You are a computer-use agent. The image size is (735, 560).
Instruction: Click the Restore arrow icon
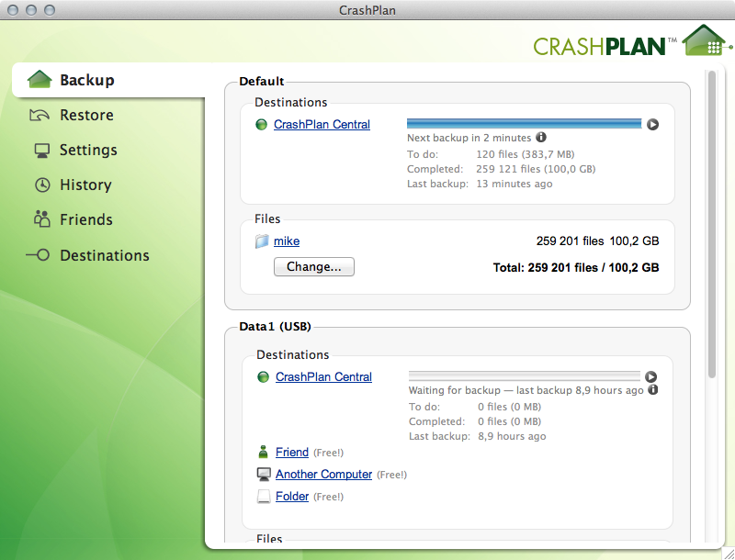coord(40,115)
